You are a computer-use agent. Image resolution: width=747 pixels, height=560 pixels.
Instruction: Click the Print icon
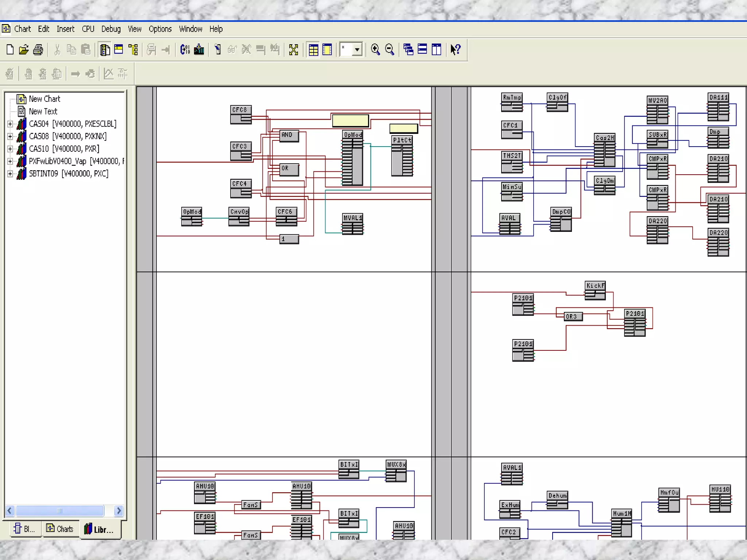coord(38,50)
